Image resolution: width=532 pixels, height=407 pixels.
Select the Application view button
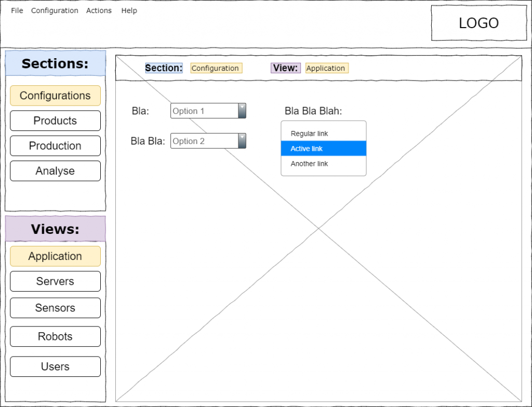[55, 256]
